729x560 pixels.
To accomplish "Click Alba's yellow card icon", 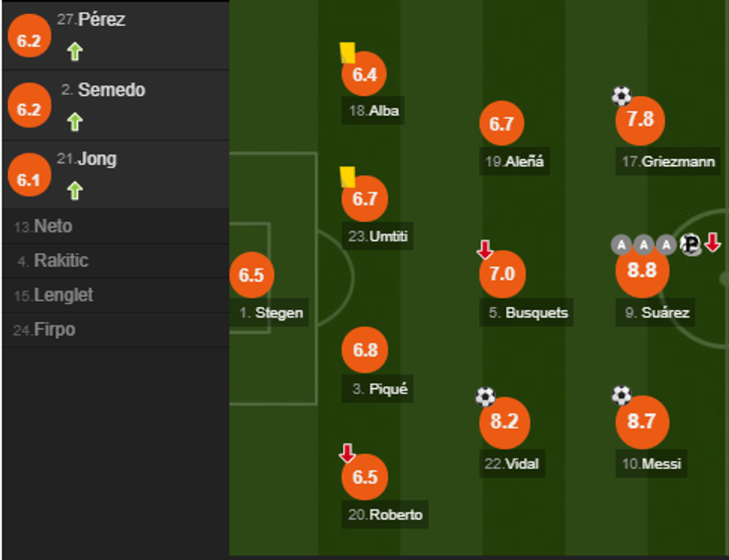I will pyautogui.click(x=347, y=53).
